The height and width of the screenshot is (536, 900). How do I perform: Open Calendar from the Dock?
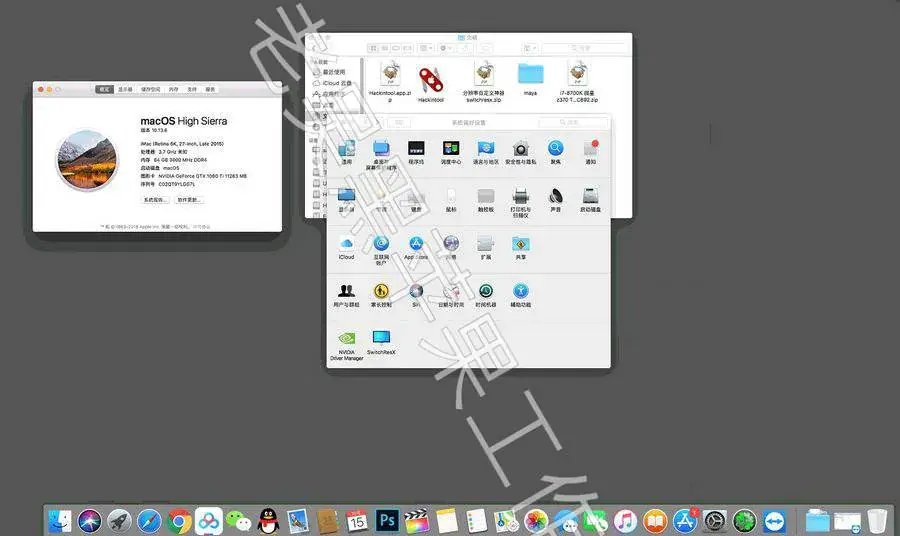pos(358,521)
